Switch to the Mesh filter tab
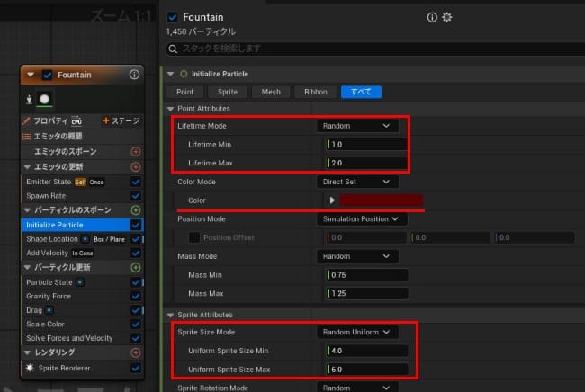The image size is (585, 392). (271, 92)
